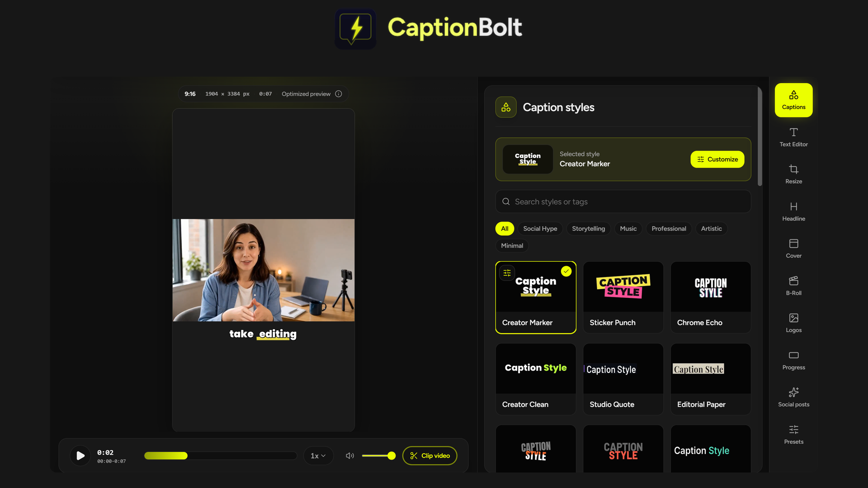Screen dimensions: 868x488
Task: Click the Search styles or tags field
Action: coord(623,202)
